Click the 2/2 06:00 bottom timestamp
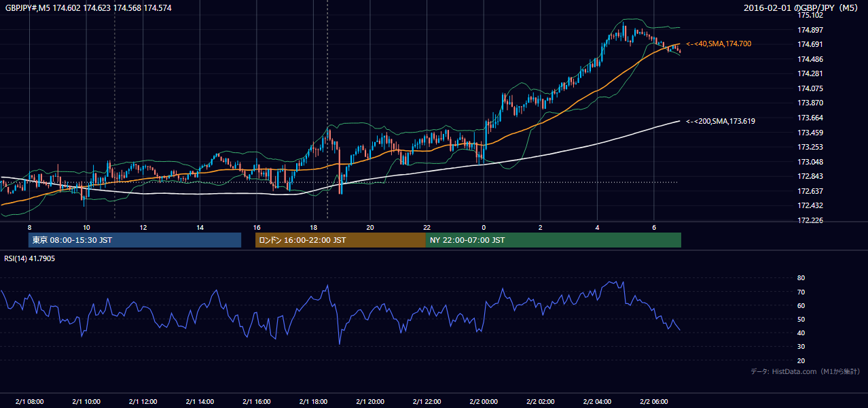This screenshot has height=408, width=868. coord(653,401)
